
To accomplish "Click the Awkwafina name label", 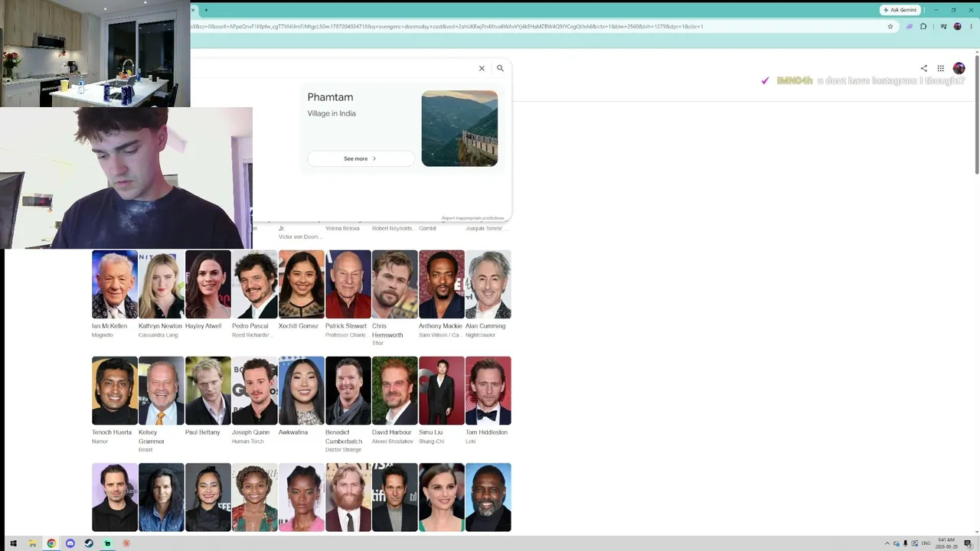I will (x=293, y=432).
